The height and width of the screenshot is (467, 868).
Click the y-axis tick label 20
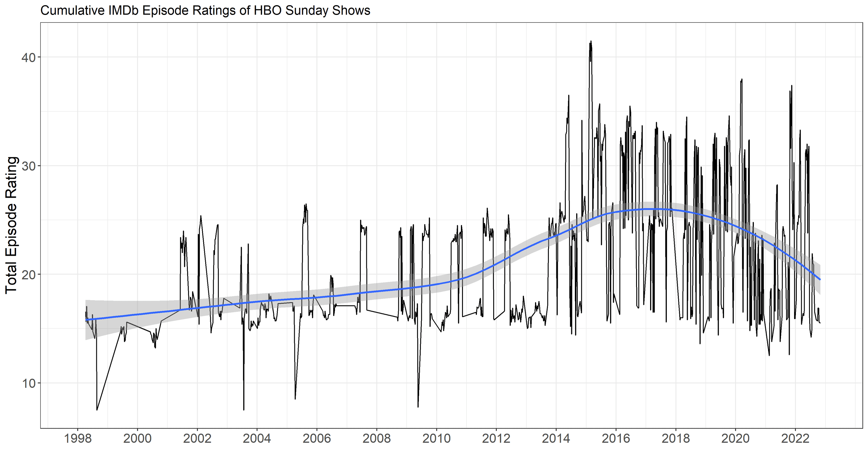(28, 275)
